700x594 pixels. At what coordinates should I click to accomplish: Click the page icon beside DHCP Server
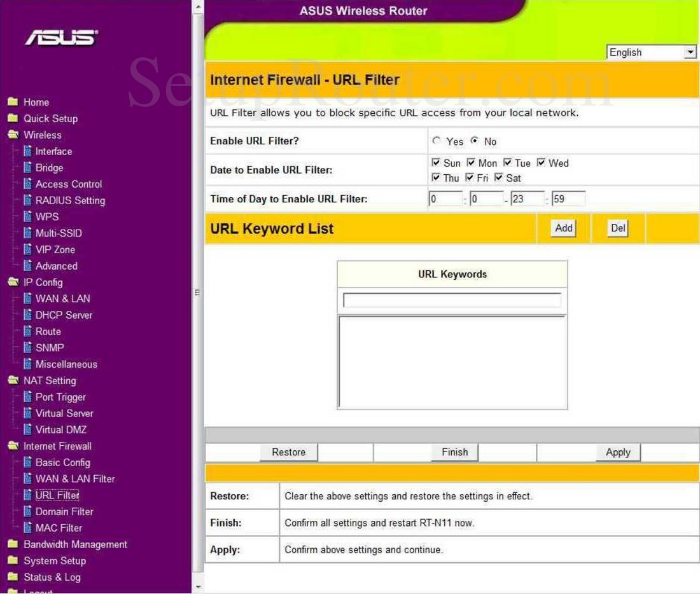pos(27,315)
